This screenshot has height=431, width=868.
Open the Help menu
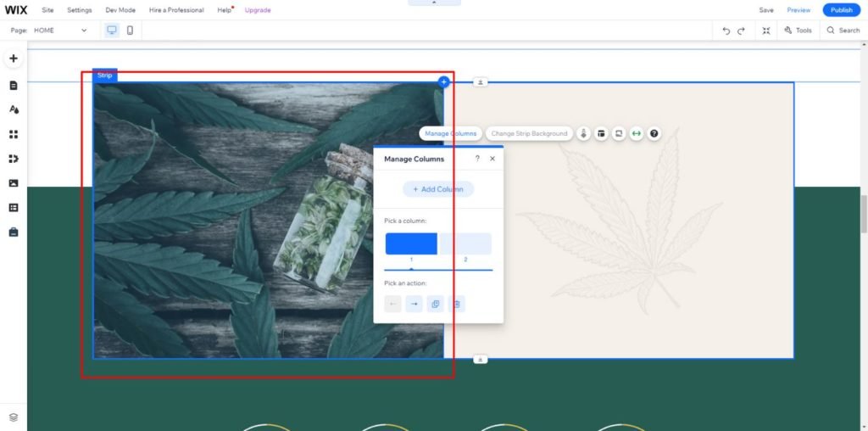tap(224, 10)
